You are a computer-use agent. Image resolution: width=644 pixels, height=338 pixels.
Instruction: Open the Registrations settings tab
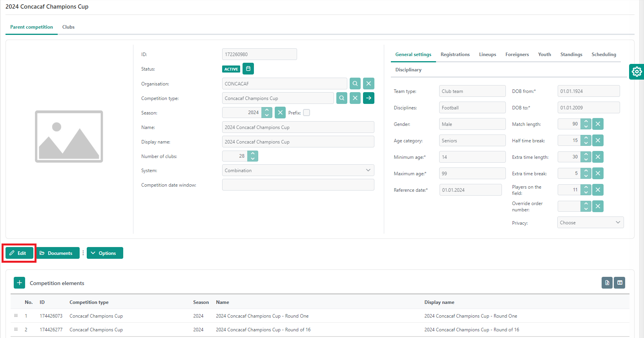[455, 55]
